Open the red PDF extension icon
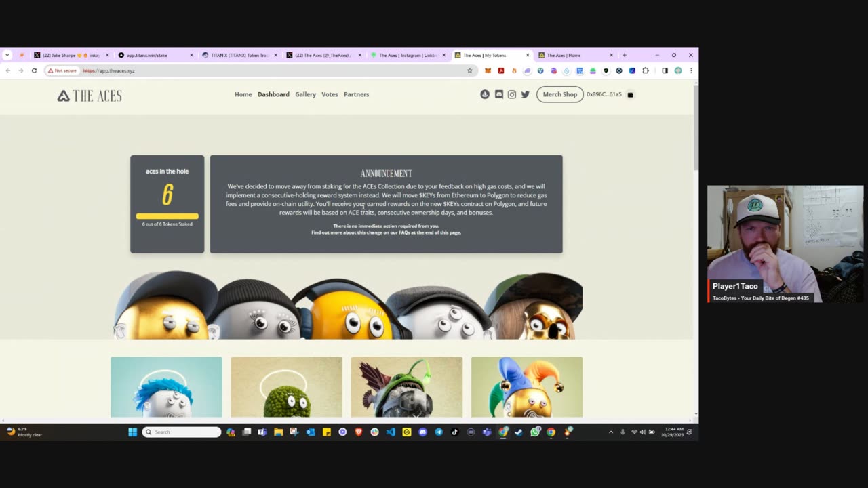Screen dimensions: 868x488 point(501,70)
